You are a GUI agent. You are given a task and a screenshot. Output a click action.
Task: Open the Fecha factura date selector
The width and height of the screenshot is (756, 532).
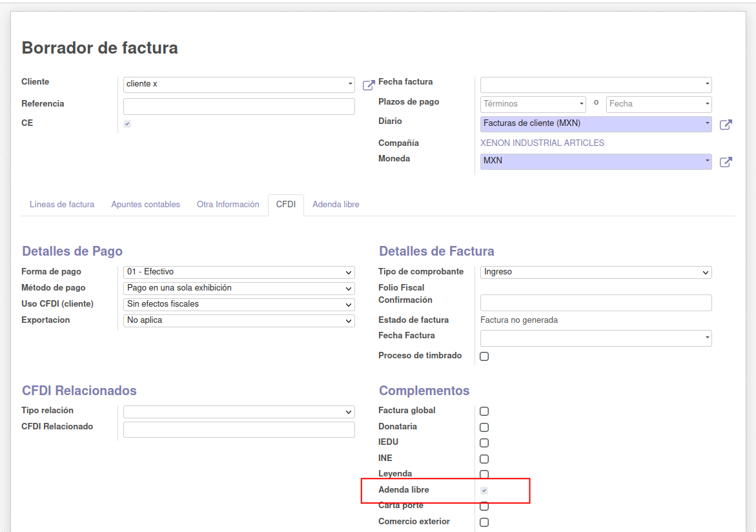pyautogui.click(x=595, y=85)
